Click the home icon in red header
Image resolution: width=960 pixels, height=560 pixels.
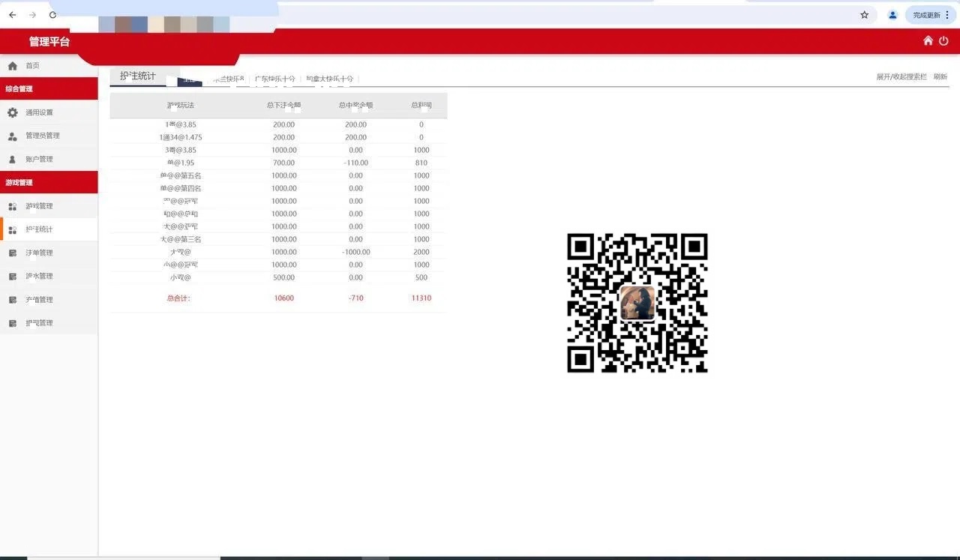(x=928, y=40)
